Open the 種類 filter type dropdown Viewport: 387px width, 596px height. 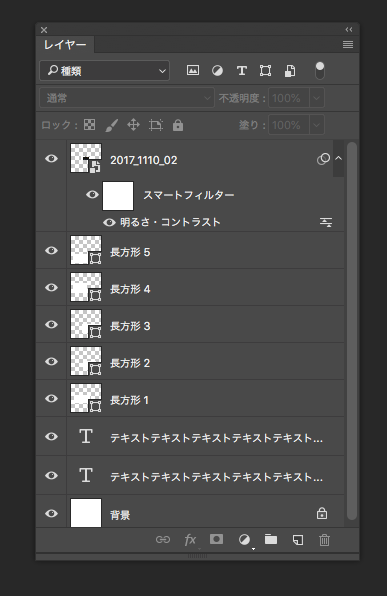[x=105, y=71]
